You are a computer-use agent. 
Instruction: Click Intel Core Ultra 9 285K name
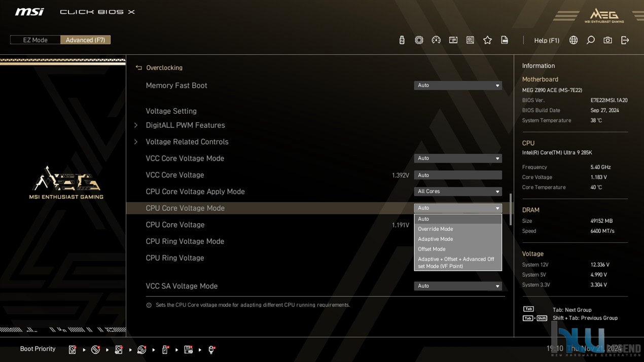[x=557, y=153]
